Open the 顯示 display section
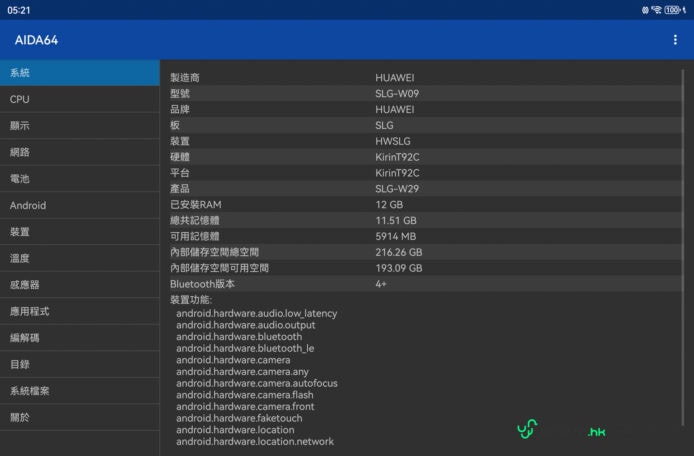Screen dimensions: 694x456 pyautogui.click(x=80, y=126)
